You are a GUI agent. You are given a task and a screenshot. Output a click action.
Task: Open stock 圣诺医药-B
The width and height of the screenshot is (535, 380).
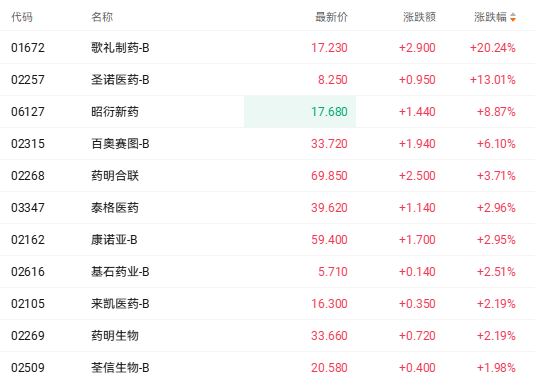point(120,79)
